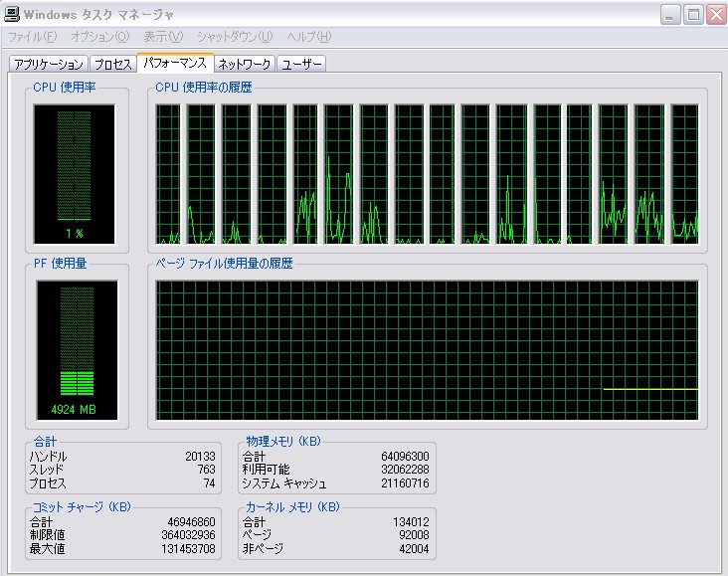This screenshot has width=728, height=576.
Task: Click the コミット チャージ (KB) group label
Action: [82, 506]
